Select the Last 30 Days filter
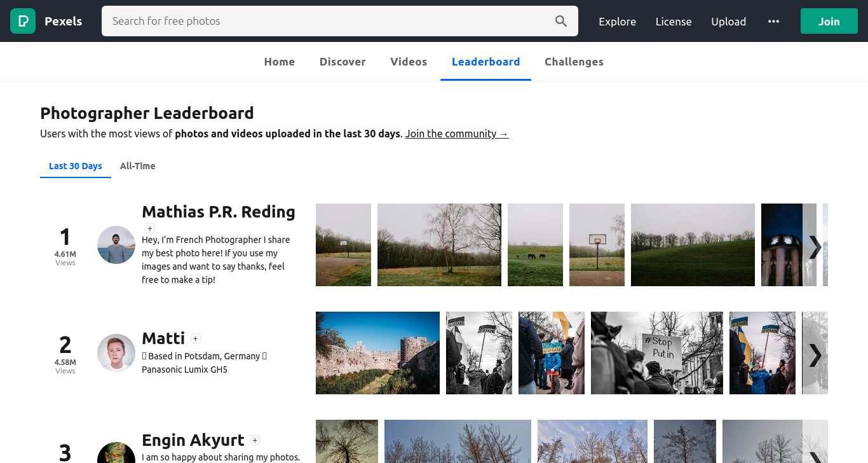Image resolution: width=868 pixels, height=463 pixels. click(76, 166)
